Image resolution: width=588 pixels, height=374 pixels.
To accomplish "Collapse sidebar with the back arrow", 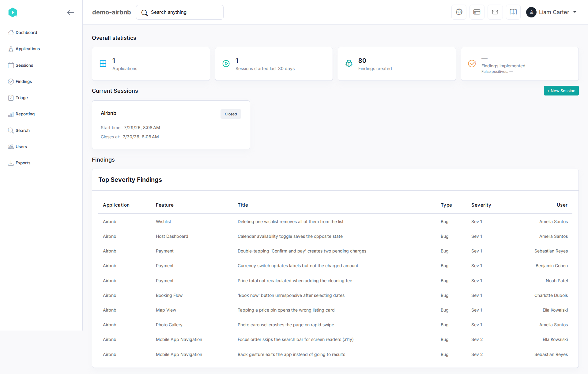I will [x=70, y=12].
